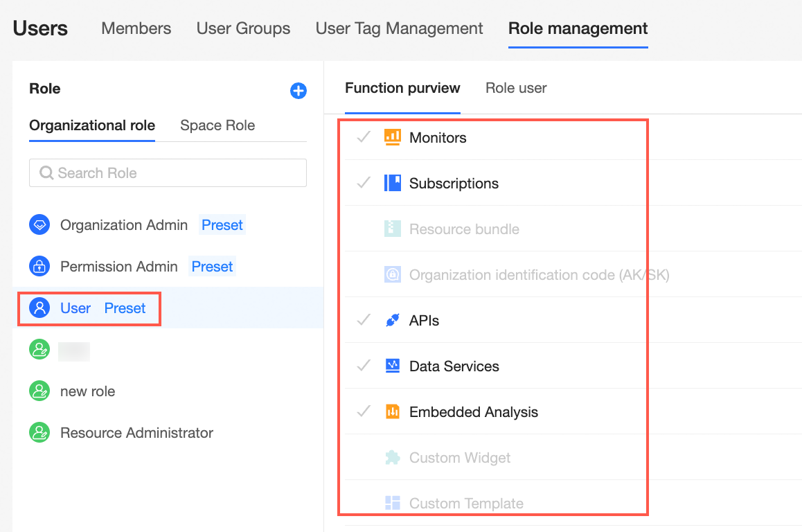
Task: Click the APIs plug icon
Action: pyautogui.click(x=393, y=320)
